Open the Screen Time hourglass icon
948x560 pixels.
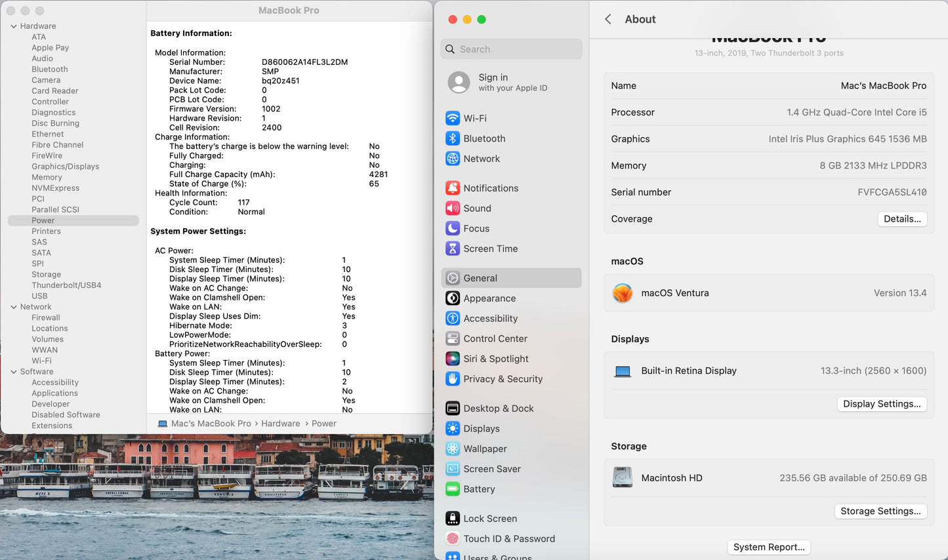(453, 249)
